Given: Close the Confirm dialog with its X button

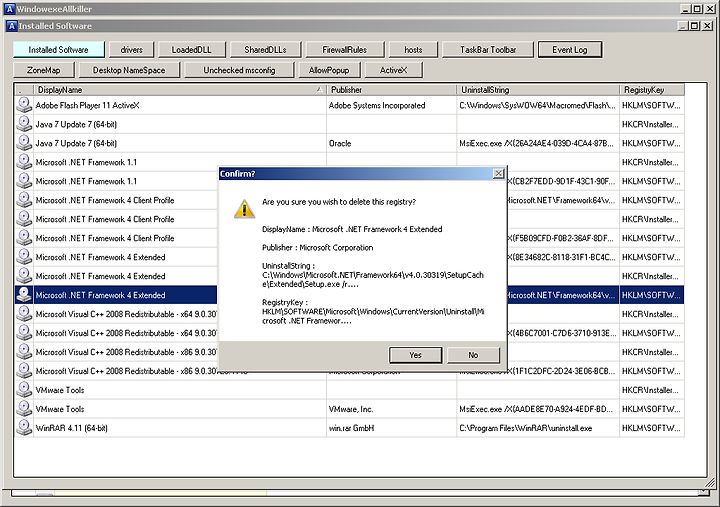Looking at the screenshot, I should click(x=498, y=174).
